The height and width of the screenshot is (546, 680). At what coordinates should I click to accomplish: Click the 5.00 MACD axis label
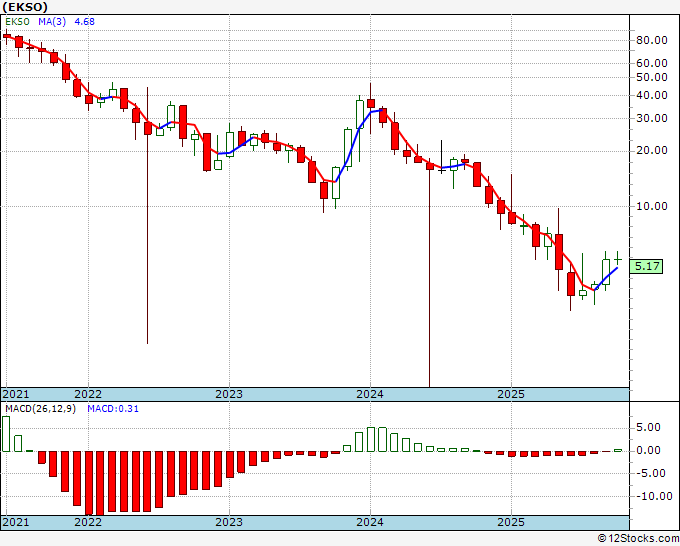pyautogui.click(x=648, y=428)
